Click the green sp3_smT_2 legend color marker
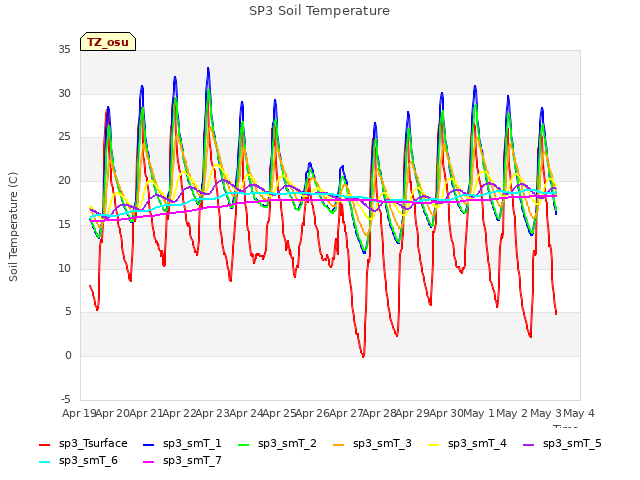The image size is (640, 480). [x=244, y=444]
